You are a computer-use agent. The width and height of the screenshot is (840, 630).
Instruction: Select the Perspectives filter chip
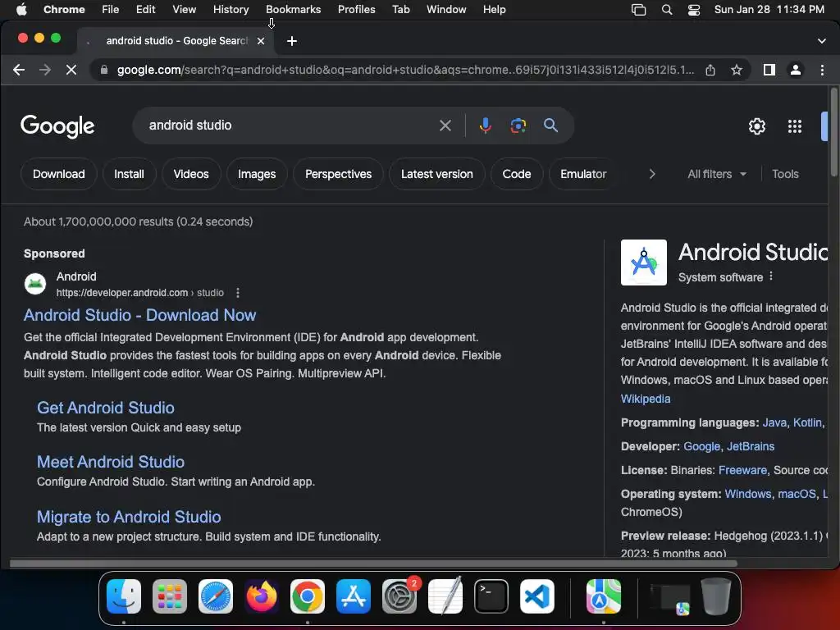(339, 174)
